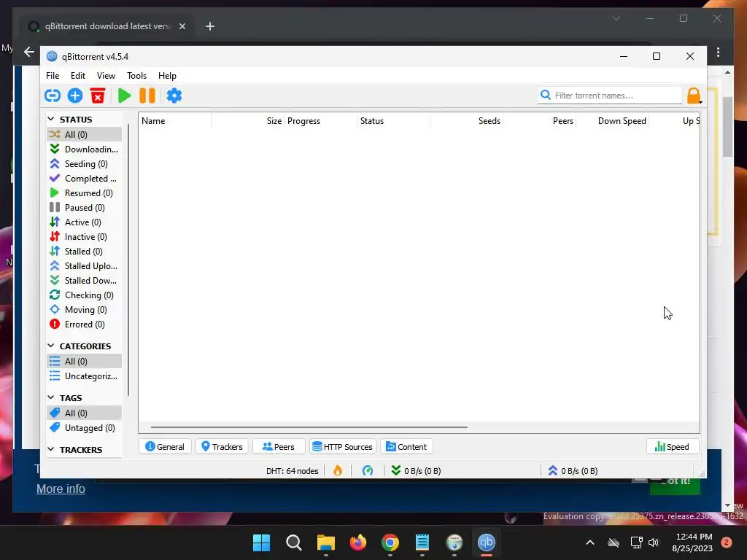Open the Edit menu
This screenshot has width=747, height=560.
[77, 76]
